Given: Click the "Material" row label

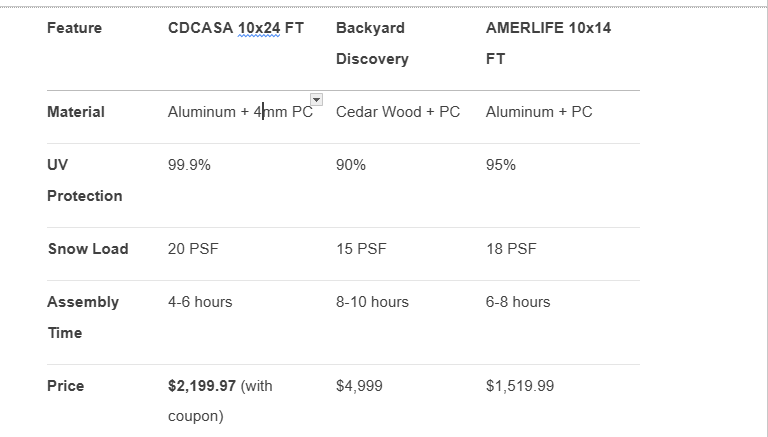Looking at the screenshot, I should pyautogui.click(x=76, y=112).
